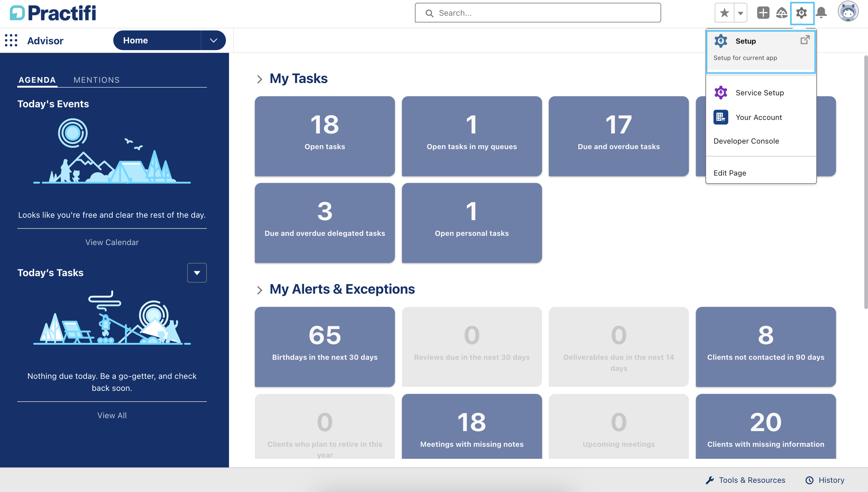Switch to the MENTIONS tab

tap(96, 80)
